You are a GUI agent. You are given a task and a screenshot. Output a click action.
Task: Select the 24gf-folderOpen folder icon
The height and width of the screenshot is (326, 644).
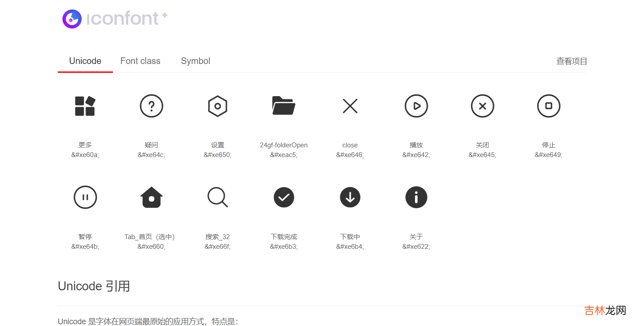click(284, 105)
